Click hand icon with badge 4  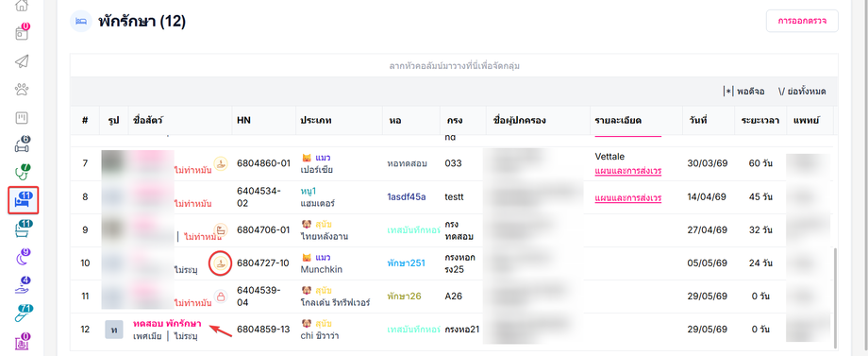pyautogui.click(x=22, y=285)
